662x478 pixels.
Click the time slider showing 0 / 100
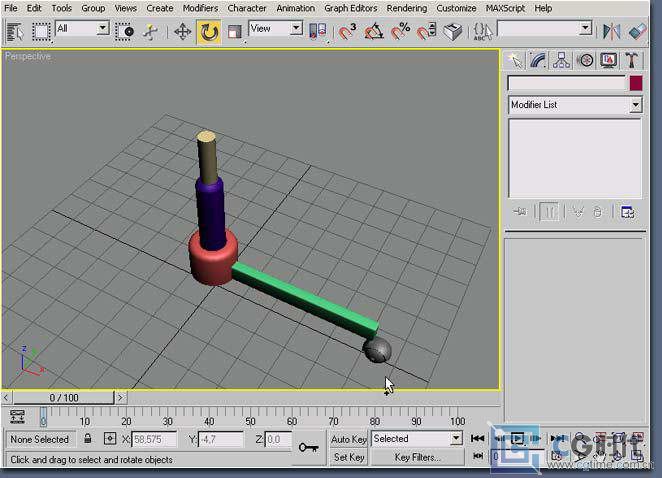click(64, 398)
